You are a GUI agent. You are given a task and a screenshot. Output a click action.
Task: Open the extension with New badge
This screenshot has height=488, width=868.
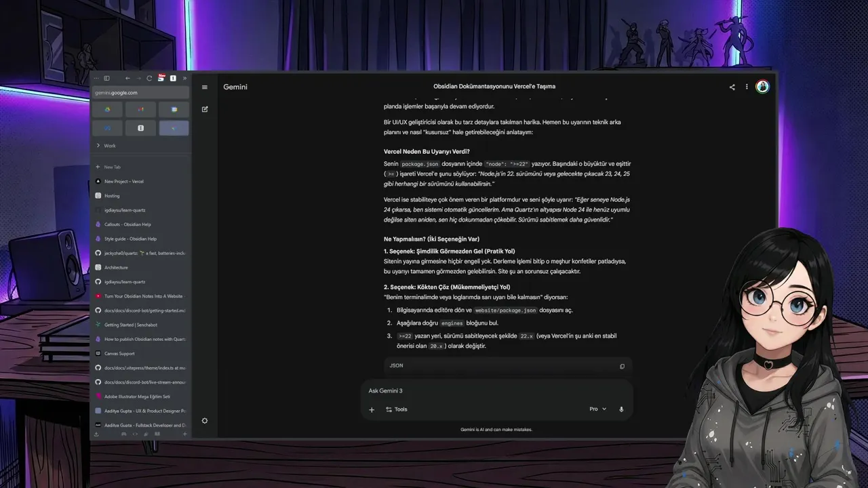[161, 78]
